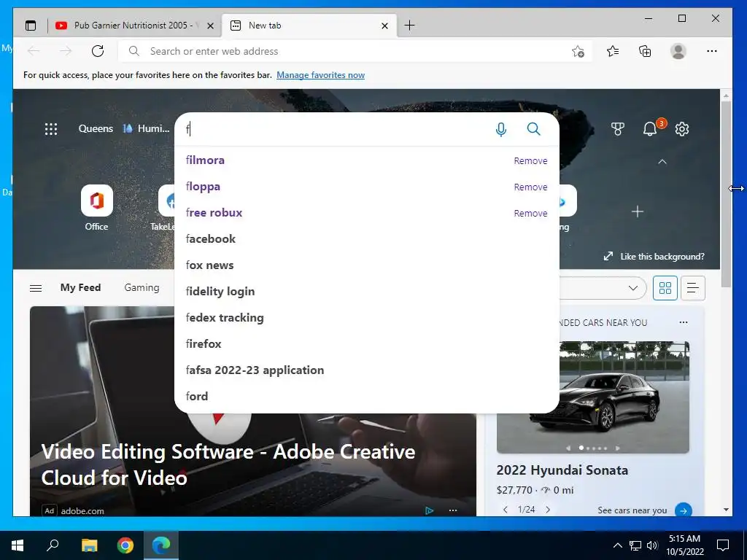The width and height of the screenshot is (747, 560).
Task: Add a new quick link plus
Action: [638, 211]
